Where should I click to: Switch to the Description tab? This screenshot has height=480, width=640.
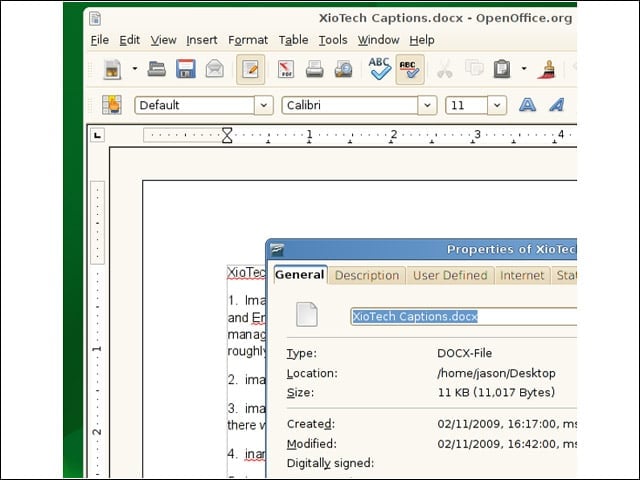click(367, 276)
